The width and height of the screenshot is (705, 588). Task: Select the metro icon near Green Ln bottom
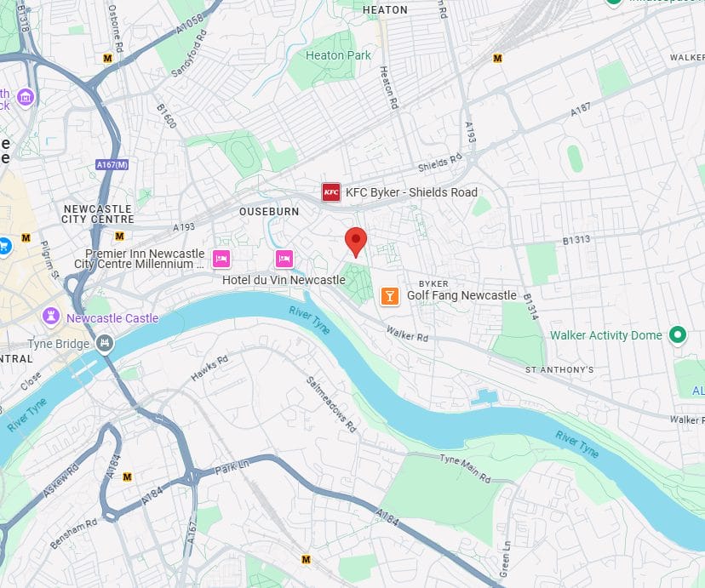tap(306, 559)
